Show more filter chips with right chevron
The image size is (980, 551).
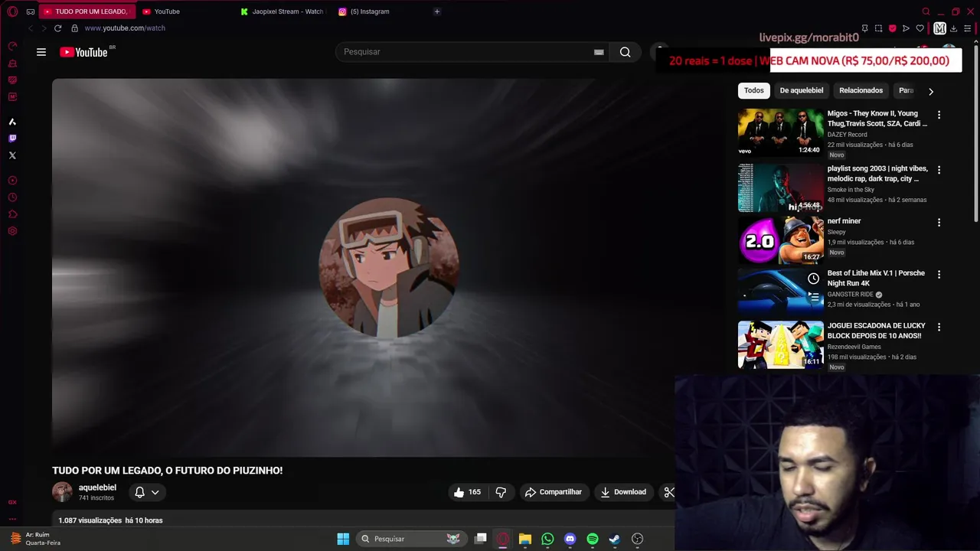[x=930, y=91]
